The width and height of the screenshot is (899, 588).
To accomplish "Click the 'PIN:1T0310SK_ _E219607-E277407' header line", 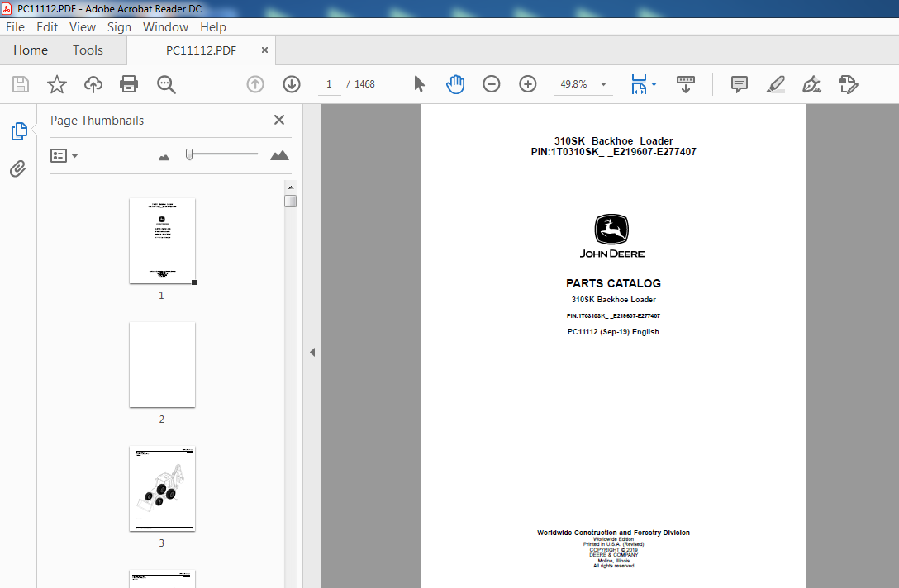I will coord(613,152).
